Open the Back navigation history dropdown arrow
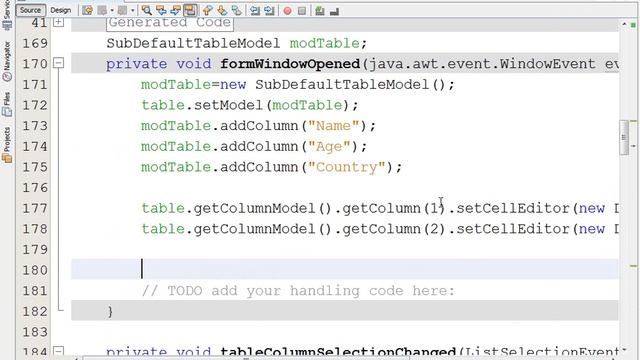The image size is (640, 360). click(x=112, y=11)
